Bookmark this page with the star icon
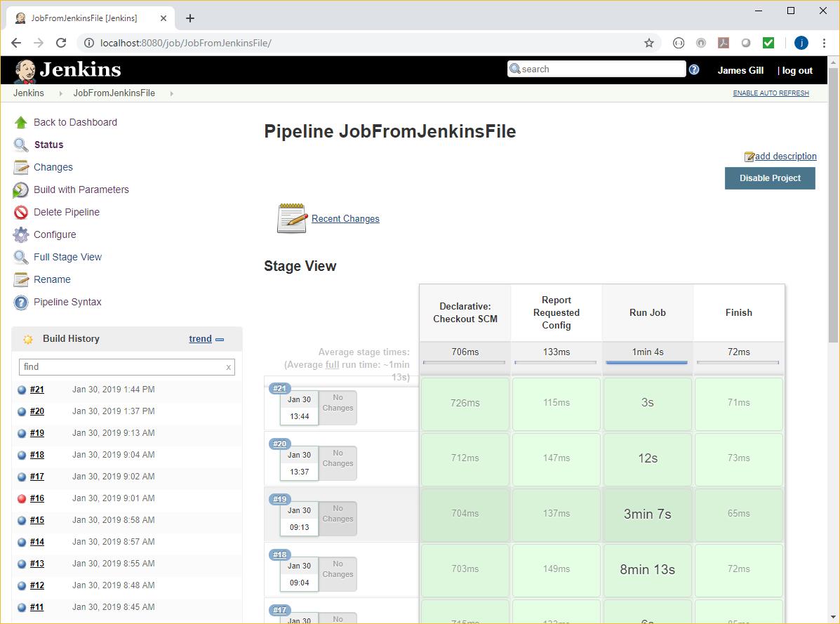The width and height of the screenshot is (840, 624). 649,43
